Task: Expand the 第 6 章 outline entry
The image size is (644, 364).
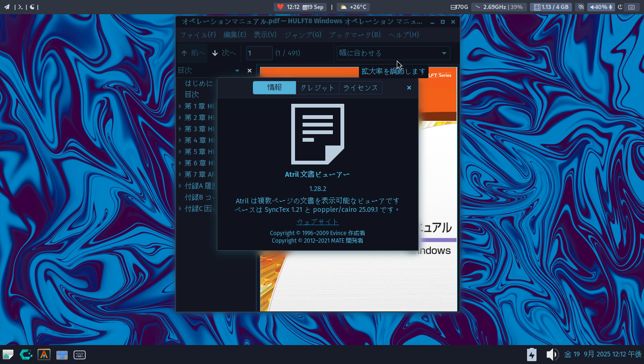Action: coord(180,163)
